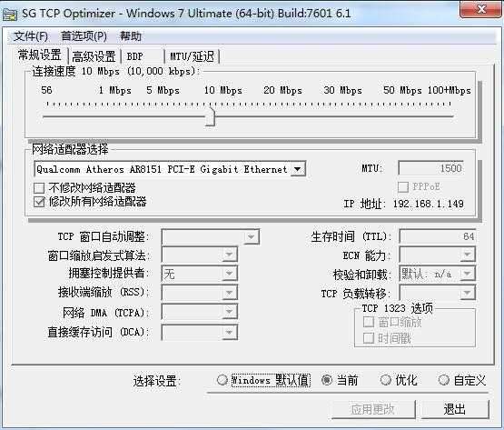Toggle the 窗口缩放 checkbox
The width and height of the screenshot is (504, 430).
click(x=369, y=322)
